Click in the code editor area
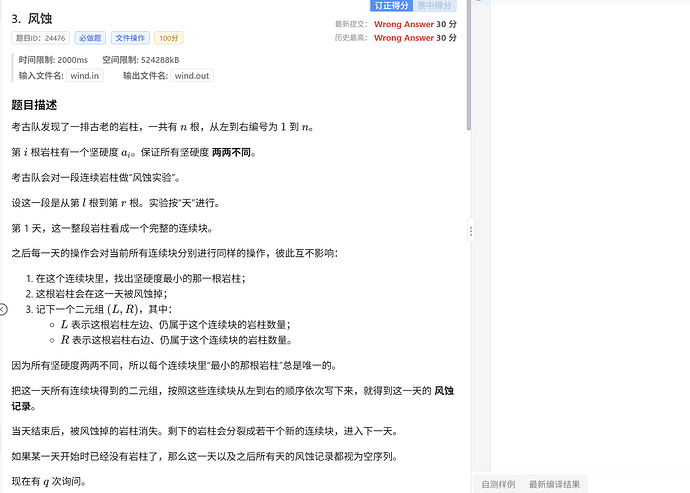The image size is (690, 493). (x=590, y=238)
